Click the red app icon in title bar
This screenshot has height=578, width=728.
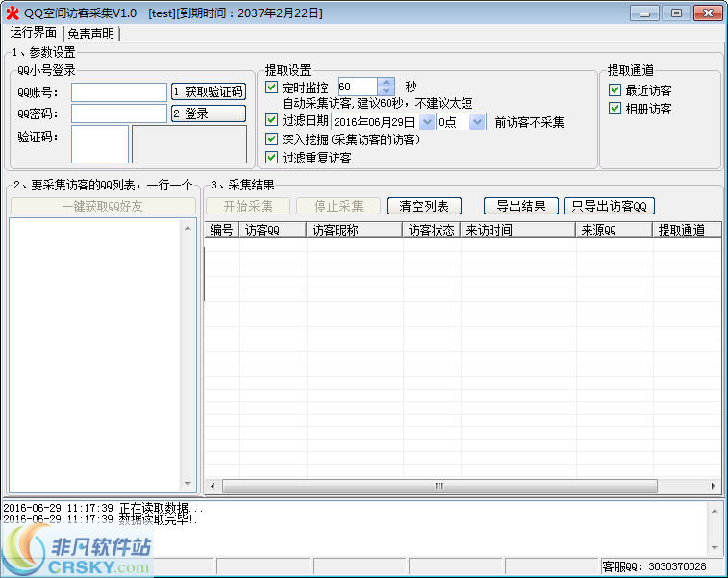pos(13,13)
